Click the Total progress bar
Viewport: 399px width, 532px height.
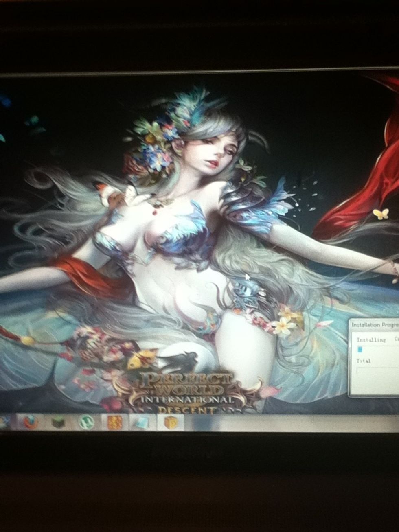pyautogui.click(x=377, y=371)
